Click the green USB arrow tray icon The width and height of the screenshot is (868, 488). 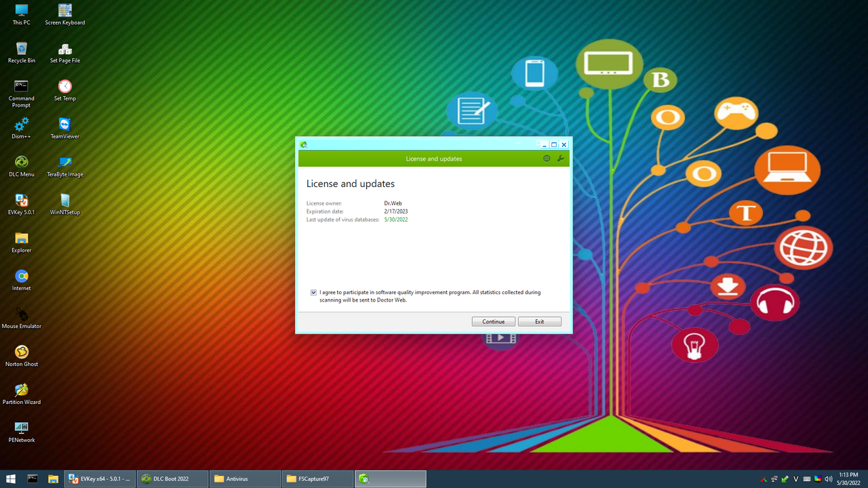(785, 479)
